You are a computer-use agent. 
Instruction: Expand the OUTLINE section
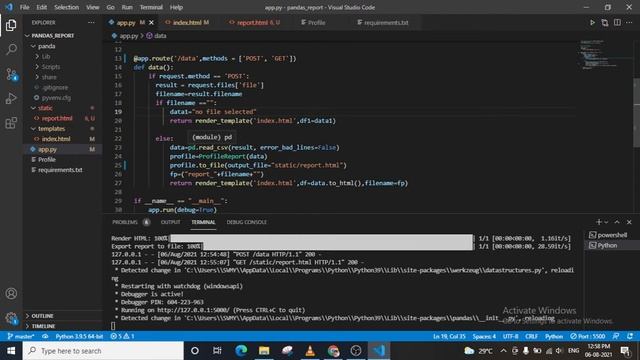click(42, 316)
